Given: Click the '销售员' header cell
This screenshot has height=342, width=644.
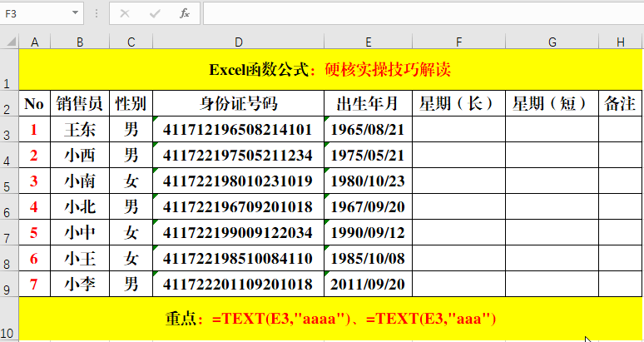Looking at the screenshot, I should 80,103.
